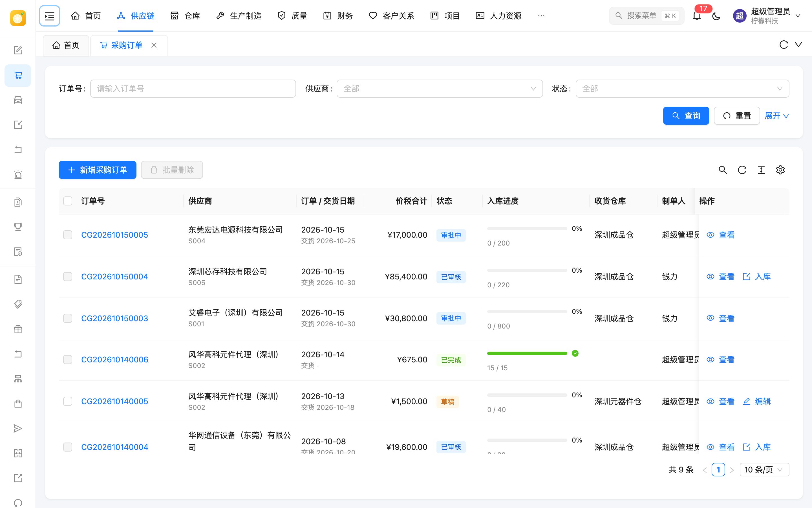Switch to dark mode moon icon
Image resolution: width=812 pixels, height=508 pixels.
716,16
